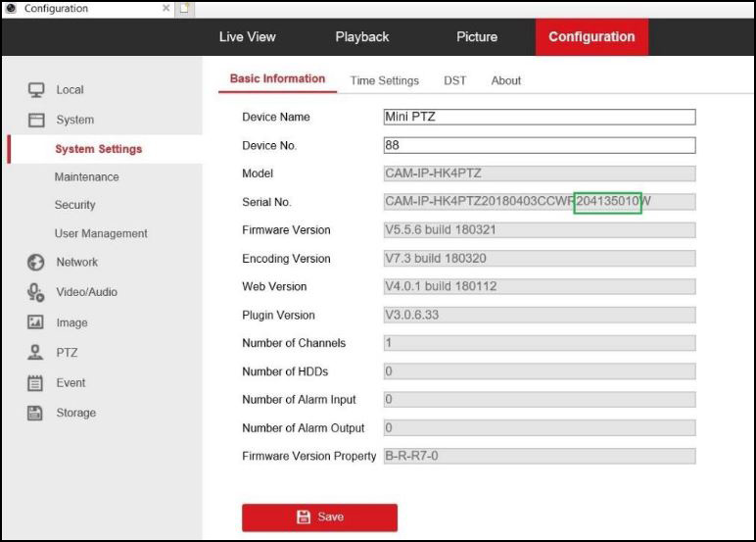The image size is (756, 542).
Task: Switch to the DST tab
Action: point(454,80)
